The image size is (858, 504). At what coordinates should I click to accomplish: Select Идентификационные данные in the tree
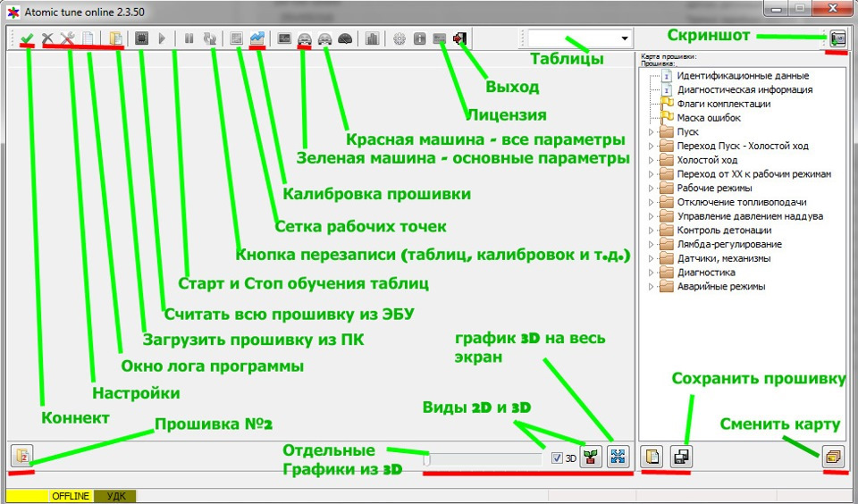pos(743,76)
